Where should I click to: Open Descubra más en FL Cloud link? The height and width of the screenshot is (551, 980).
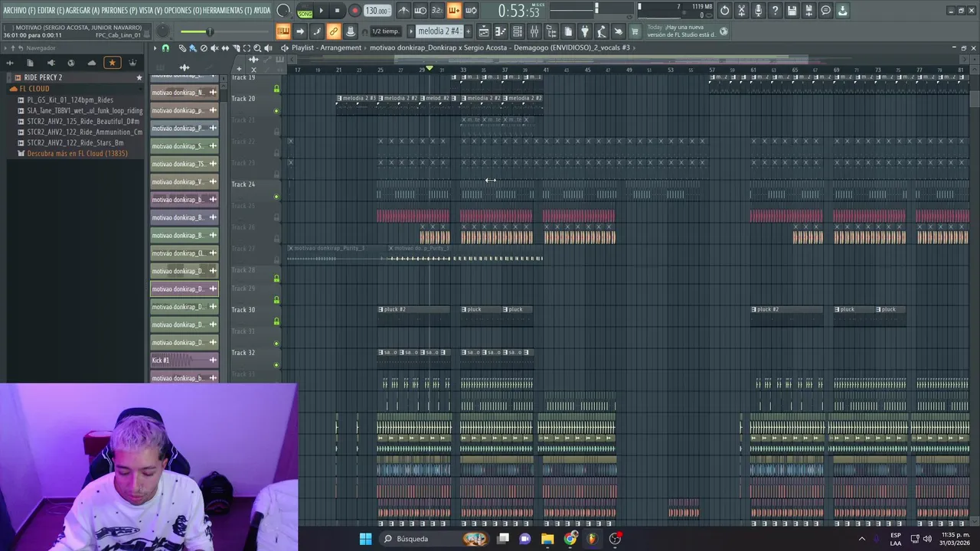[x=77, y=153]
